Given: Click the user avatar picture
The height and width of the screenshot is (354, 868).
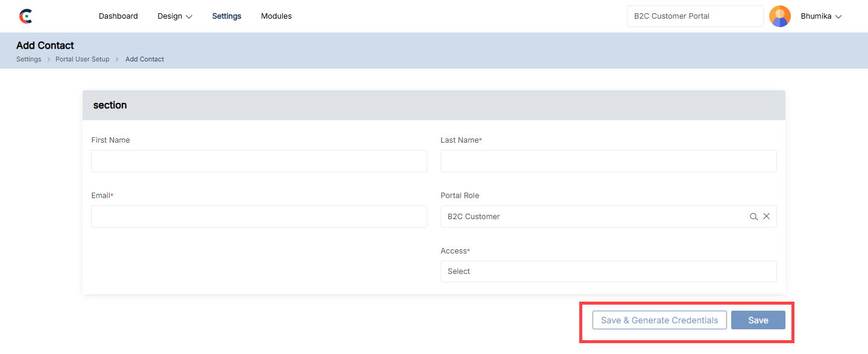Looking at the screenshot, I should click(x=780, y=16).
